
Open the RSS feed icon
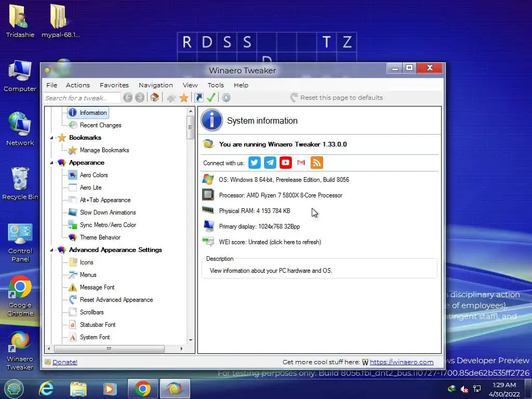[x=317, y=163]
